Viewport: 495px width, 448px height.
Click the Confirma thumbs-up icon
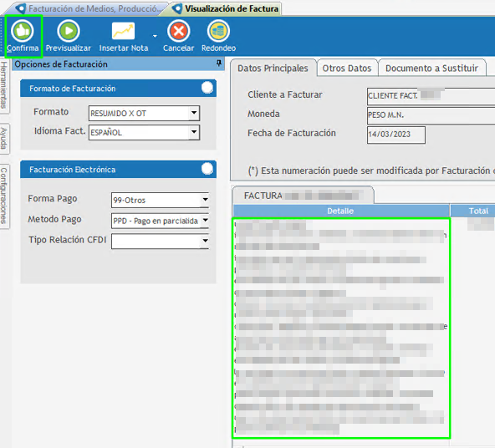(23, 31)
